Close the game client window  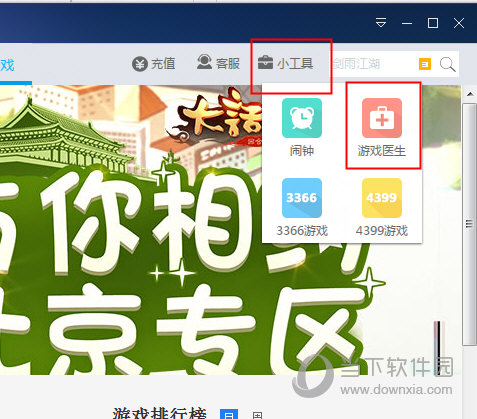tap(459, 23)
